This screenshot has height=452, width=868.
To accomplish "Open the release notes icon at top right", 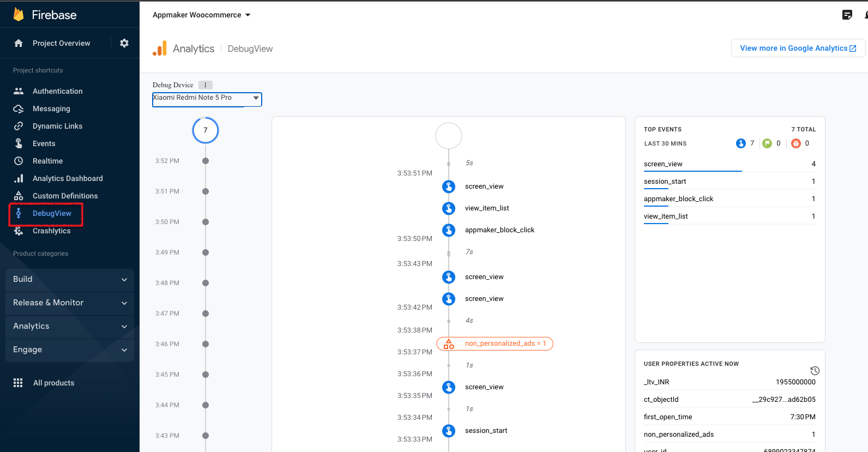I will click(847, 15).
